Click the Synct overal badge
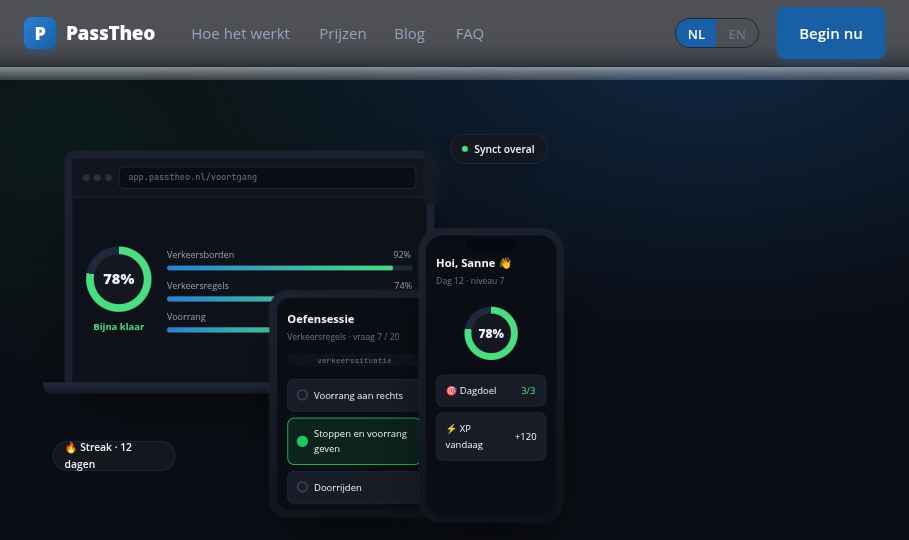Screen dimensions: 909x540 (498, 149)
